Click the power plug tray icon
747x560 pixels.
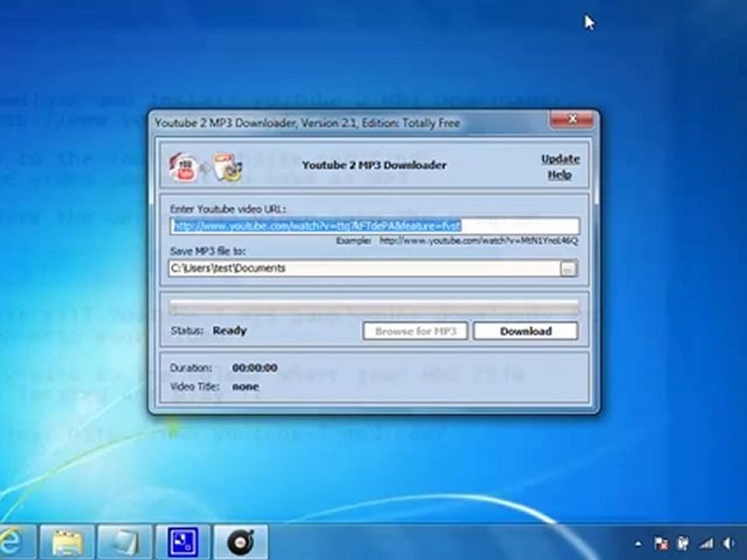683,544
